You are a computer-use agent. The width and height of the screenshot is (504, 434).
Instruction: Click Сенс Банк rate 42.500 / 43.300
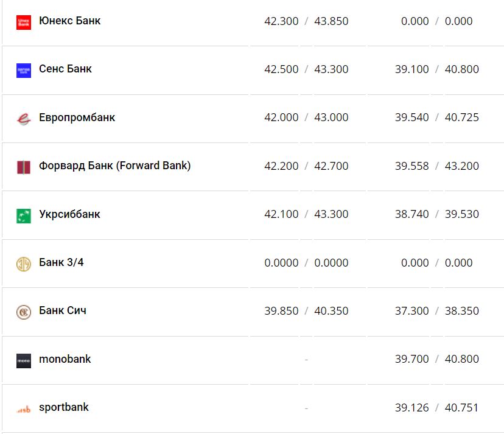point(306,69)
